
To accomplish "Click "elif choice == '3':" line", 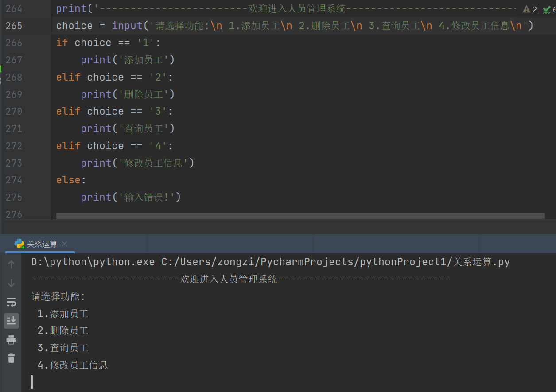I will coord(115,111).
